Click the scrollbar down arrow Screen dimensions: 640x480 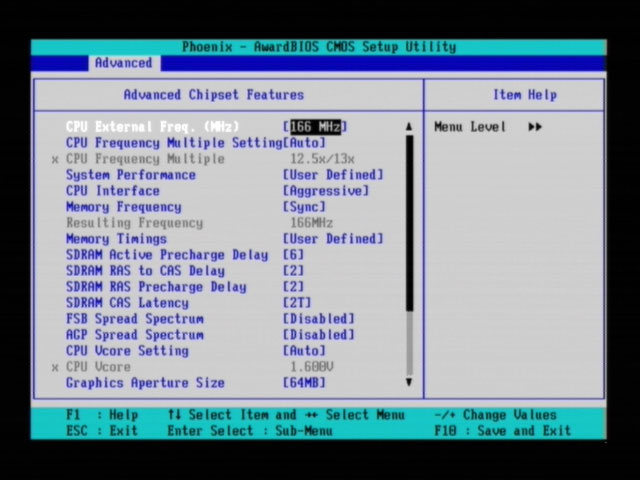tap(409, 382)
